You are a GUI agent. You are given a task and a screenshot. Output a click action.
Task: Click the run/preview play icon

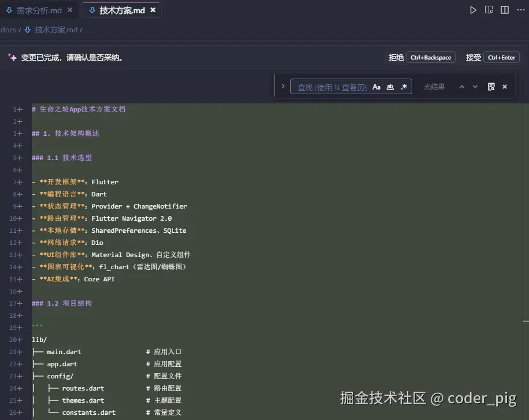tap(473, 10)
